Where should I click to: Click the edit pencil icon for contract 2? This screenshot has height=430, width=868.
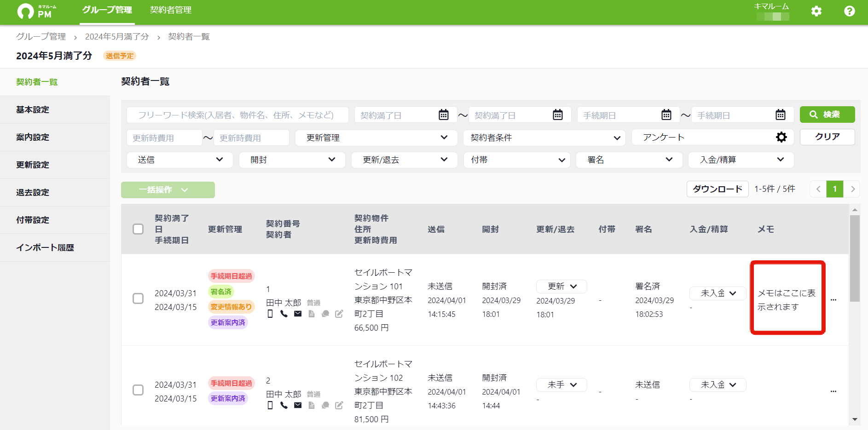tap(339, 405)
